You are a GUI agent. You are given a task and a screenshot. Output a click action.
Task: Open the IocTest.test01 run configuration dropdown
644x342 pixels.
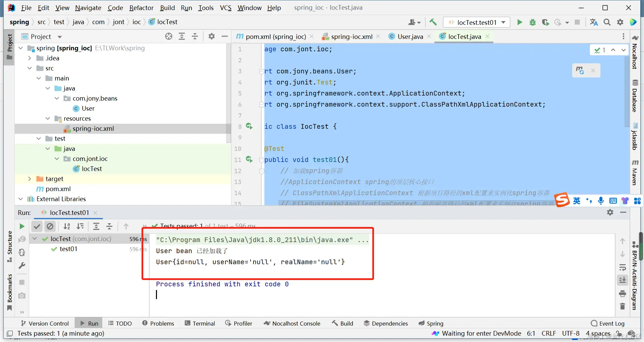click(477, 22)
